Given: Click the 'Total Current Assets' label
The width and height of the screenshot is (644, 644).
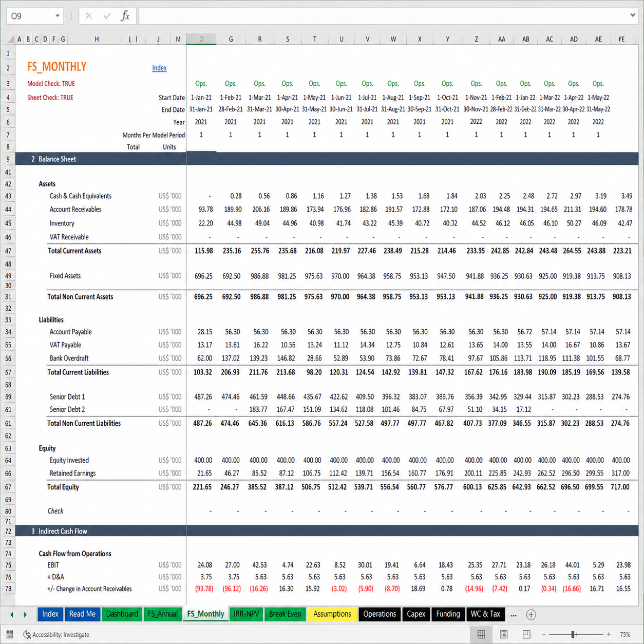Looking at the screenshot, I should 74,251.
